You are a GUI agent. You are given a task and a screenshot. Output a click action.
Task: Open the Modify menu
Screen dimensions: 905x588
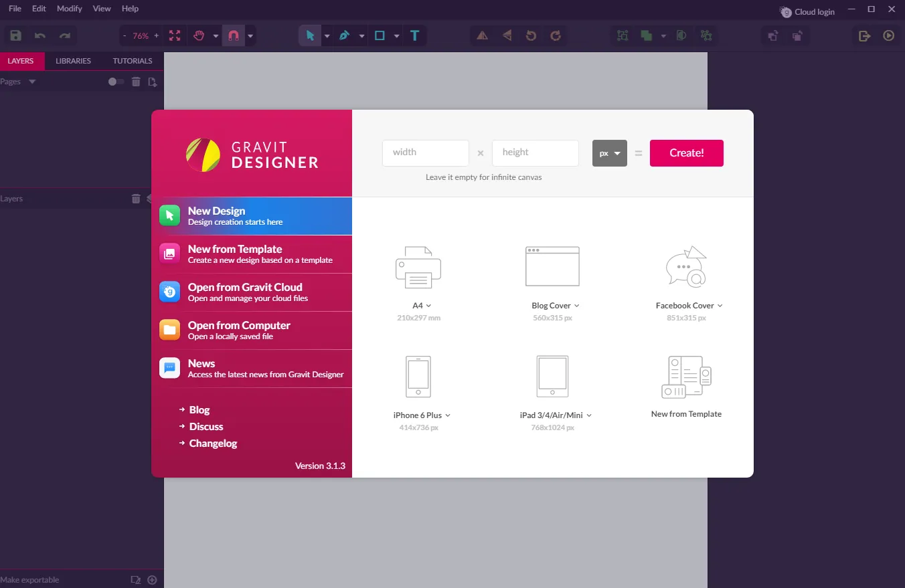point(70,9)
